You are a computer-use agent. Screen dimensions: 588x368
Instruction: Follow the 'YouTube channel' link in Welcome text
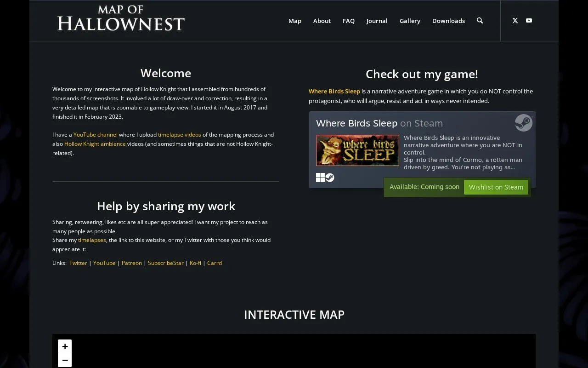pyautogui.click(x=96, y=135)
